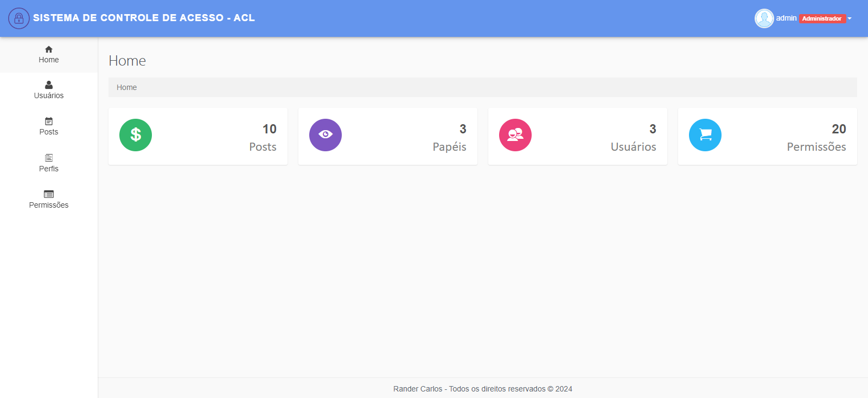Click the Usuários person icon in sidebar
Viewport: 868px width, 398px height.
point(49,85)
